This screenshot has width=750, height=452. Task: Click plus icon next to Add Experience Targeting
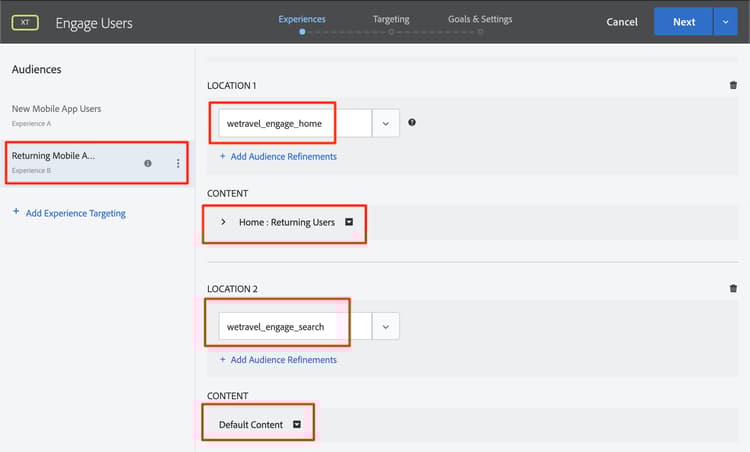[x=16, y=211]
